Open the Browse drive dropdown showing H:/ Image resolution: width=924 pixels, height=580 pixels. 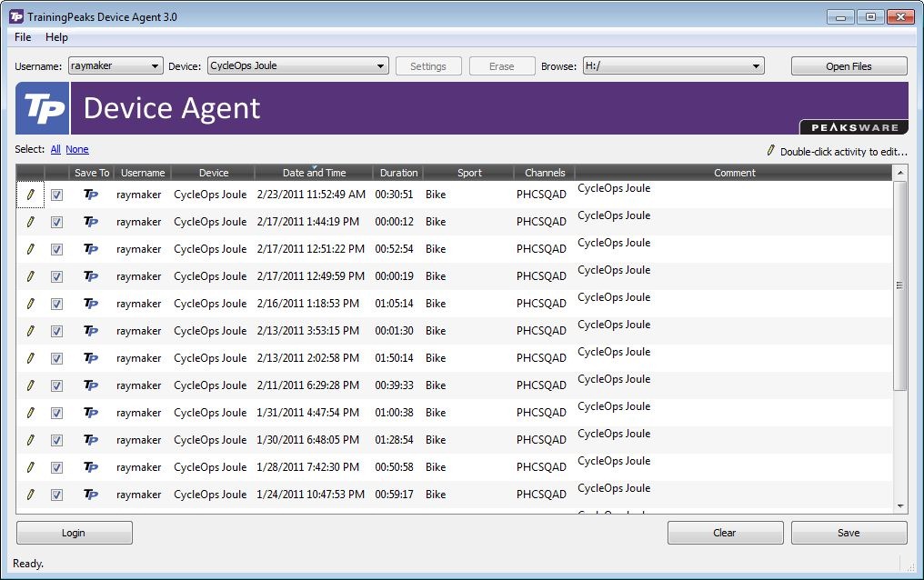tap(674, 66)
